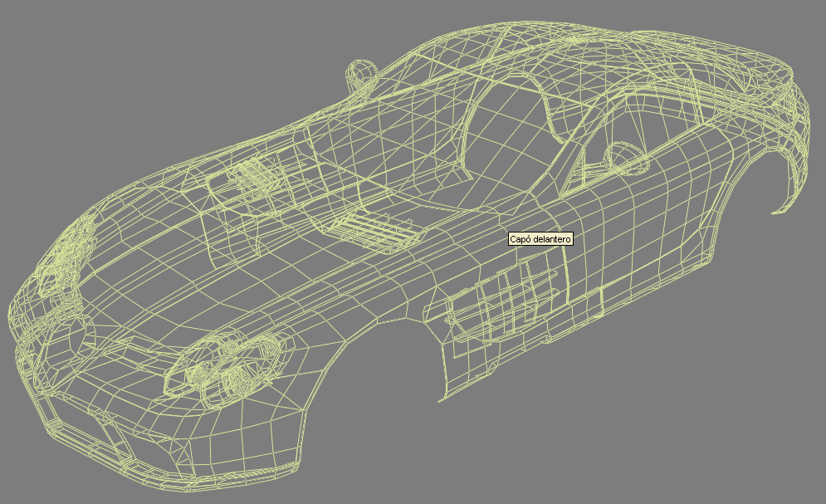Select the near-side door mirror
The image size is (826, 504).
point(625,157)
